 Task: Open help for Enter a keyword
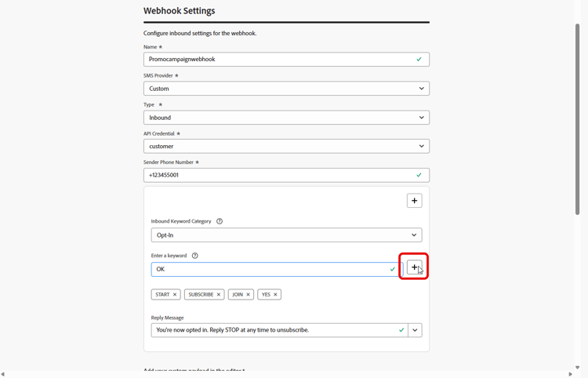point(195,256)
